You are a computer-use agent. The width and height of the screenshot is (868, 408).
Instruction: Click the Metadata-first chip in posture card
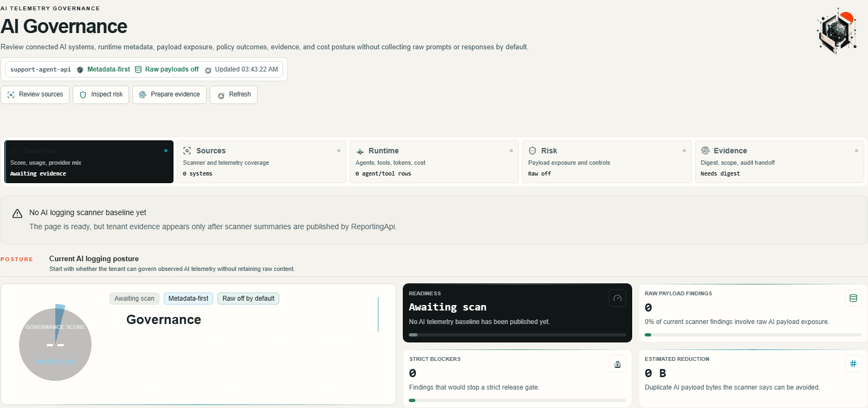point(188,299)
